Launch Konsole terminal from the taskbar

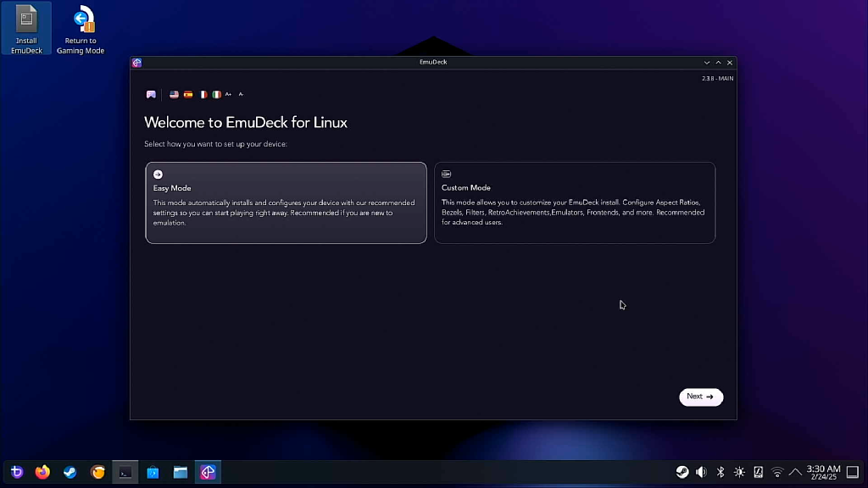125,472
